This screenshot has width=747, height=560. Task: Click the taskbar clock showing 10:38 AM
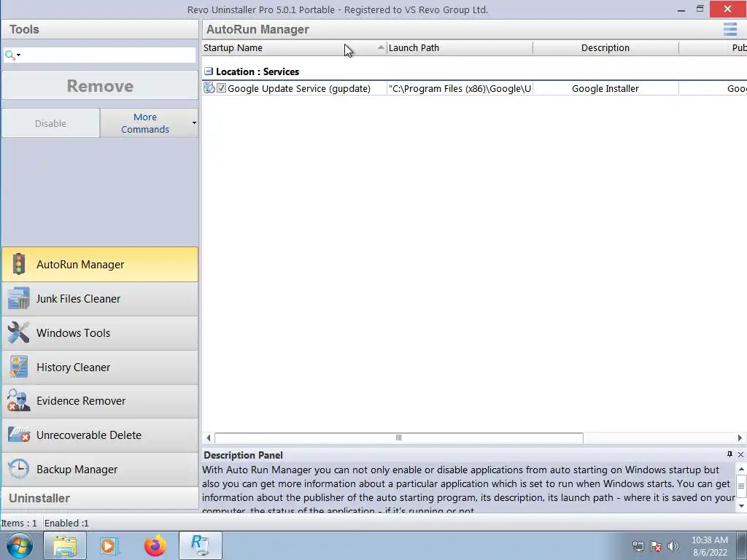710,546
